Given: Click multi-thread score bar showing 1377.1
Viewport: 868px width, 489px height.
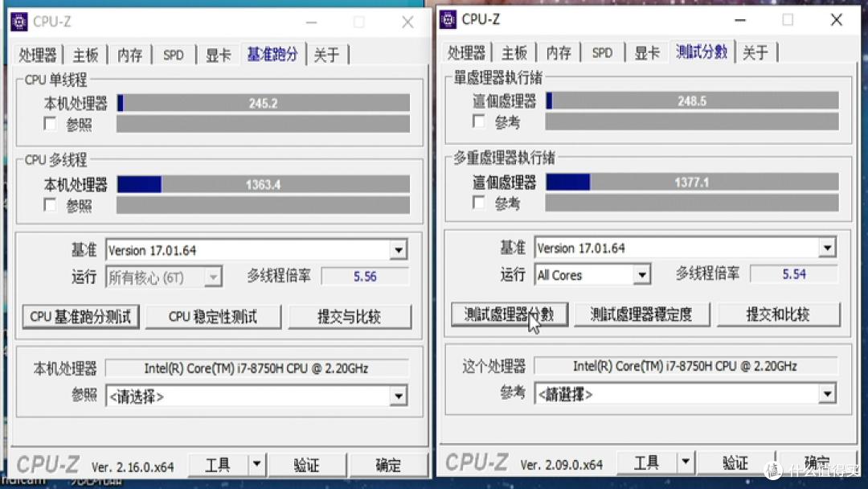Looking at the screenshot, I should click(x=692, y=183).
